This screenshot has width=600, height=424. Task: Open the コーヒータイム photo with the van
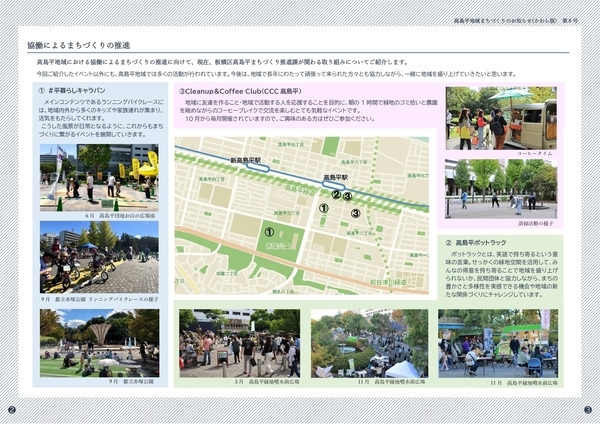coord(501,117)
